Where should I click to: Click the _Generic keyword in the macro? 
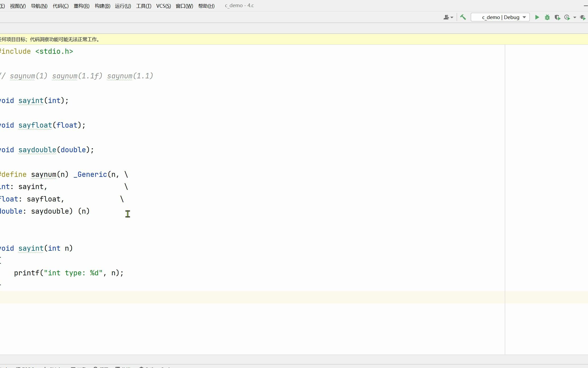90,174
